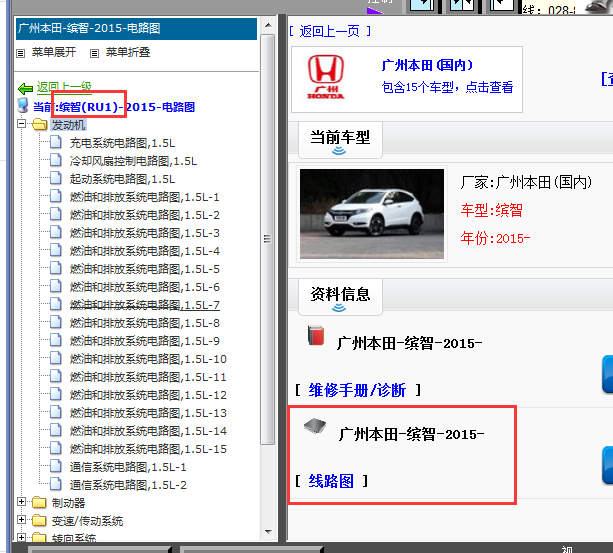Click document icon beside 燃油和排放系统电路图,1.5L-9
Viewport: 613px width, 553px height.
pyautogui.click(x=56, y=340)
